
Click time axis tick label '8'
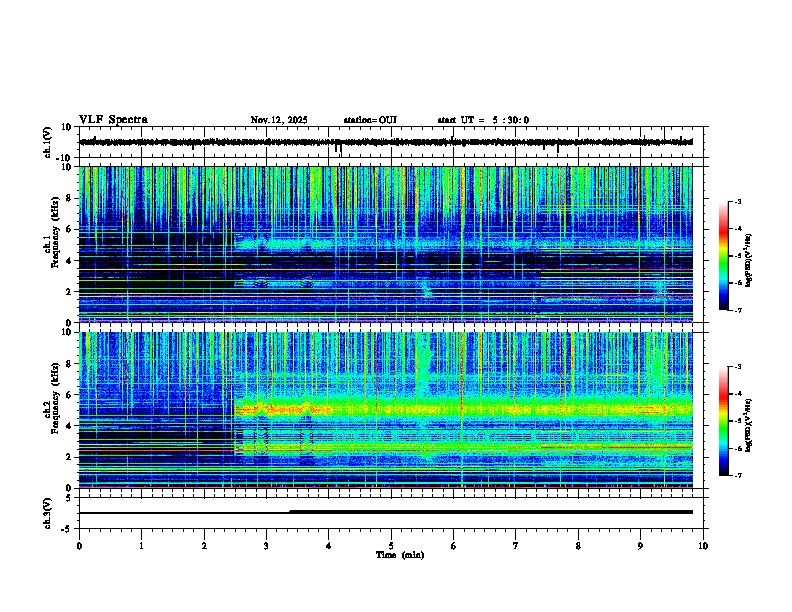click(578, 546)
